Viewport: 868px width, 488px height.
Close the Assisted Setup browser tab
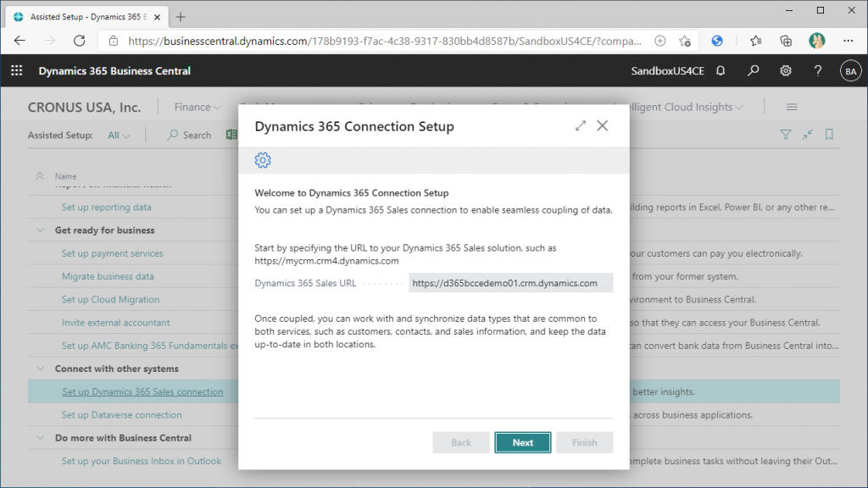point(157,17)
